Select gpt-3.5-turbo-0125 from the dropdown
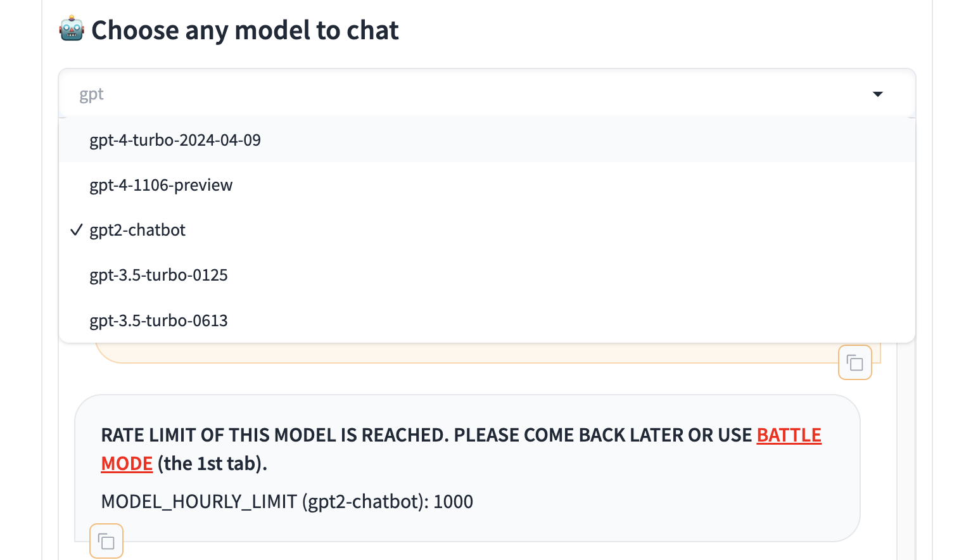Screen dimensions: 959x560 (x=486, y=275)
